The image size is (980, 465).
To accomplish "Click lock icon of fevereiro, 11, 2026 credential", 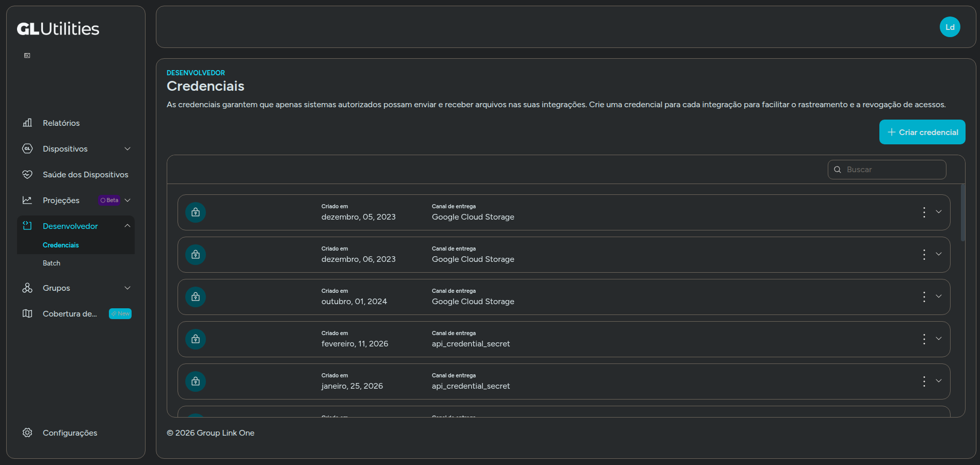I will (x=196, y=339).
